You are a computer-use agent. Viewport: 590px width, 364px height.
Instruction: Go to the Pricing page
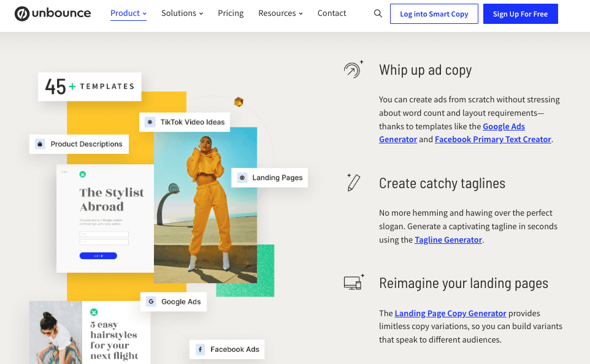coord(231,13)
